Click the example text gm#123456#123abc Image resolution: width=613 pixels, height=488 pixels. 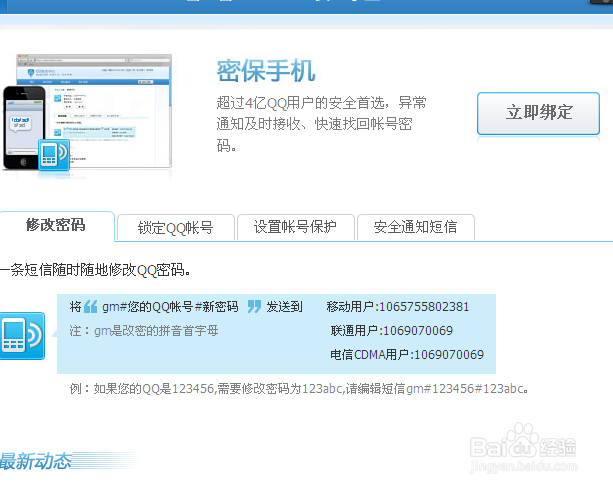tap(464, 389)
